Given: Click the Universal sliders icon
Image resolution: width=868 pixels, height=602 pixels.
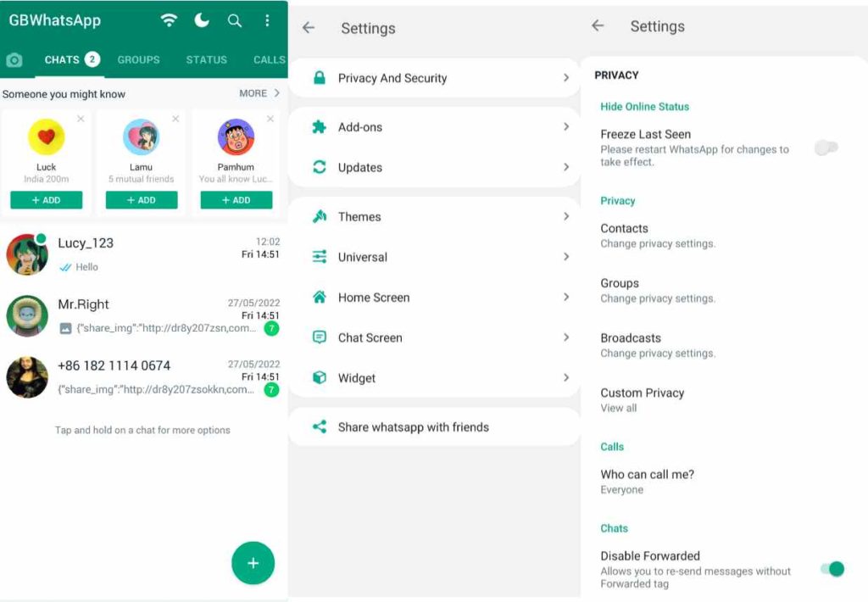Looking at the screenshot, I should 320,256.
